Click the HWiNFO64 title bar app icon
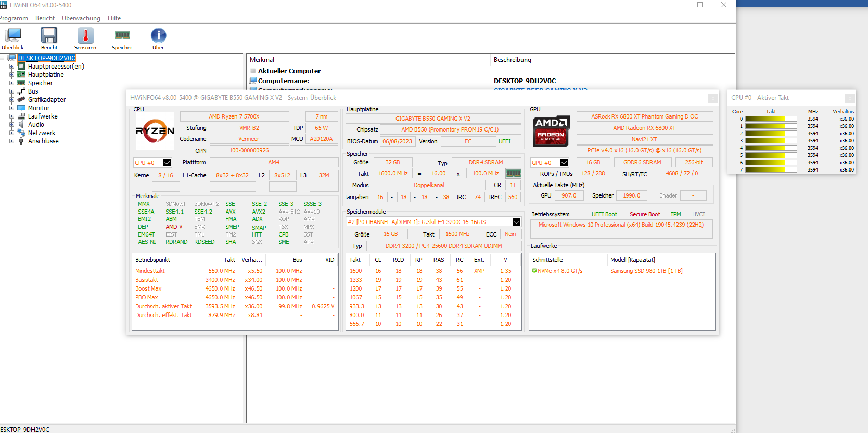This screenshot has width=868, height=433. coord(4,5)
